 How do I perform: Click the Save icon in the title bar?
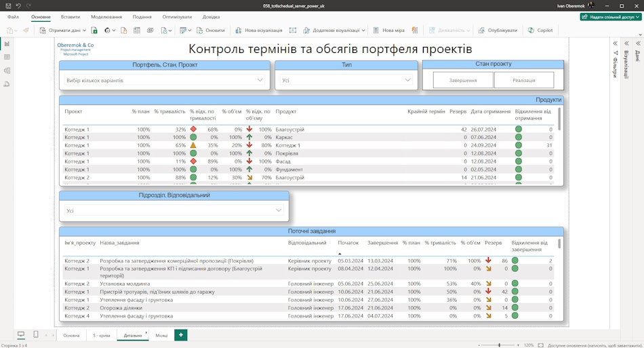click(x=8, y=5)
